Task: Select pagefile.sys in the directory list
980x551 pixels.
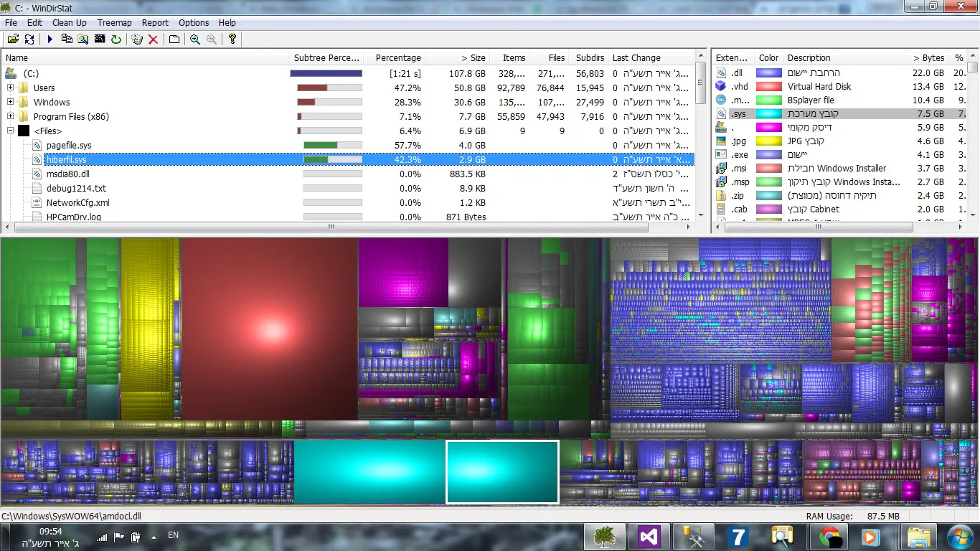Action: [x=69, y=146]
